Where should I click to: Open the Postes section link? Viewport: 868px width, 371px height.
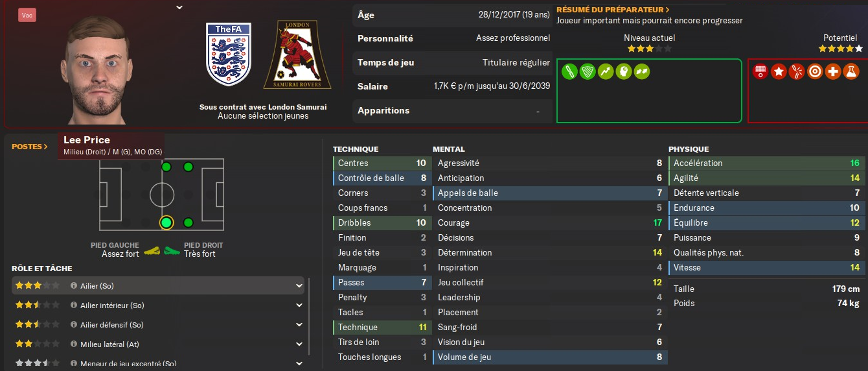pos(30,147)
